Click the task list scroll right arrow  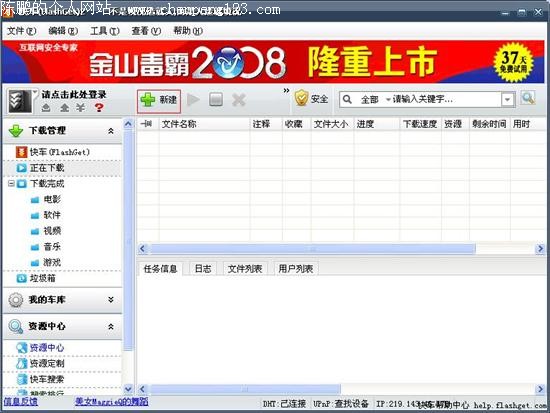click(540, 249)
